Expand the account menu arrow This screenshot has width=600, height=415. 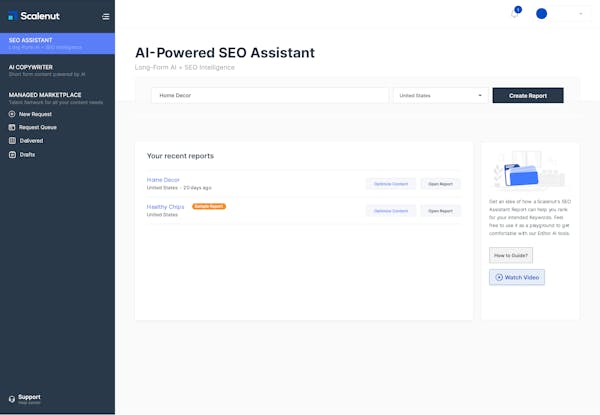tap(581, 14)
